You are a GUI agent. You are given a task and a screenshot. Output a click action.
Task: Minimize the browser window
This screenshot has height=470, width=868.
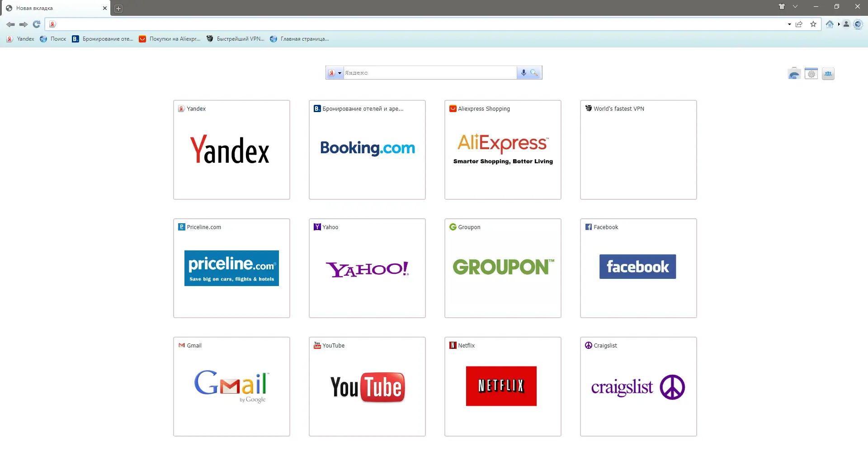tap(816, 6)
